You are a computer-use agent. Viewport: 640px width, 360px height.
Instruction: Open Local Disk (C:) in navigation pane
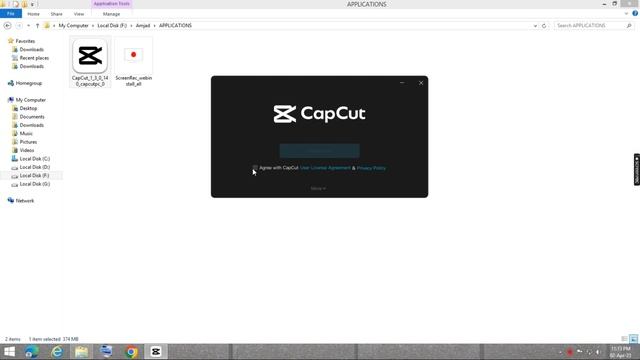[x=35, y=159]
